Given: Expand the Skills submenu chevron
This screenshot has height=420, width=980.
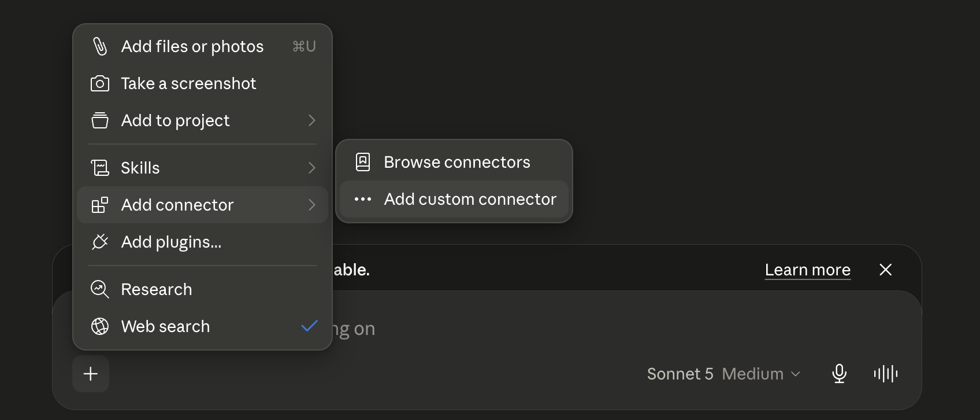Looking at the screenshot, I should (312, 168).
